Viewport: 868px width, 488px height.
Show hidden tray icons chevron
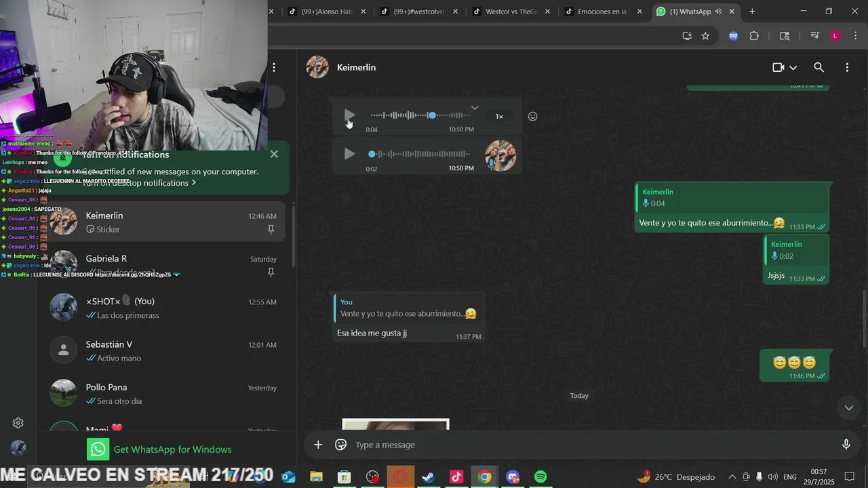[x=732, y=477]
